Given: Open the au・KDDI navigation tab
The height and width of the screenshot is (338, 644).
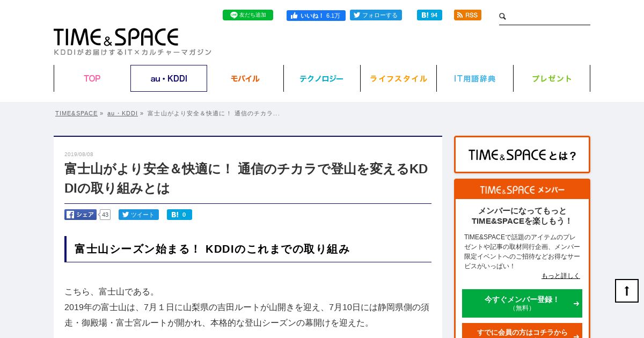Looking at the screenshot, I should 169,78.
